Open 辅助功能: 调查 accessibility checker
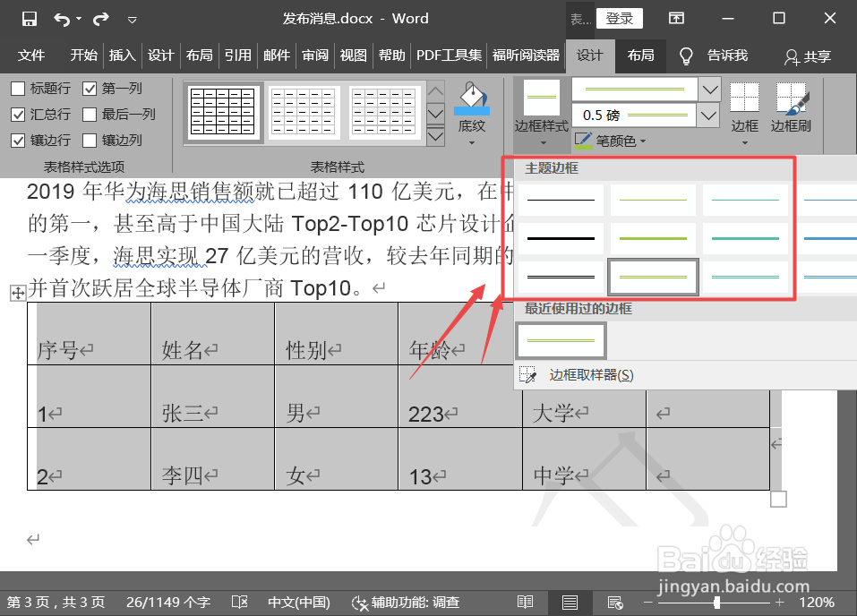Image resolution: width=857 pixels, height=616 pixels. tap(406, 603)
